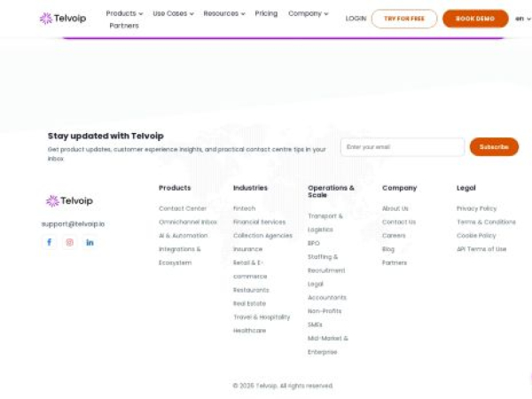Image resolution: width=532 pixels, height=399 pixels.
Task: Open the en language selector
Action: [522, 19]
